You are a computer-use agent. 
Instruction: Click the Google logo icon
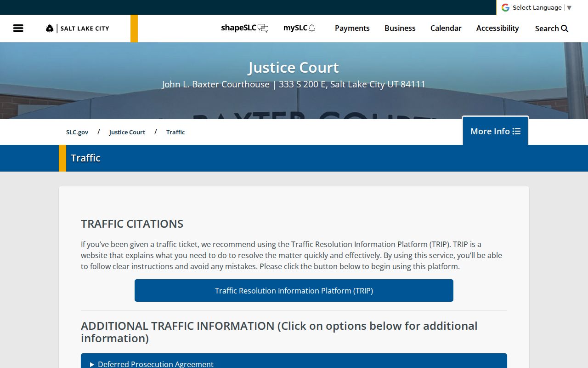point(505,7)
